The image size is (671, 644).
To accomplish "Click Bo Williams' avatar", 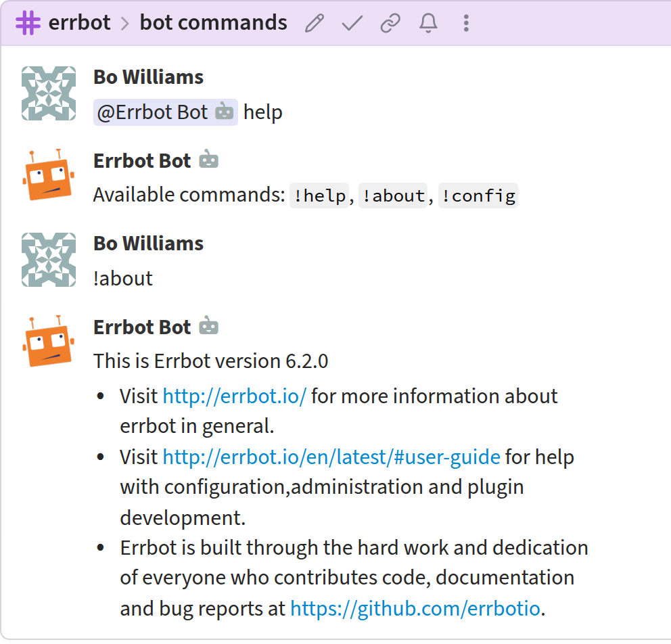I will (x=48, y=93).
